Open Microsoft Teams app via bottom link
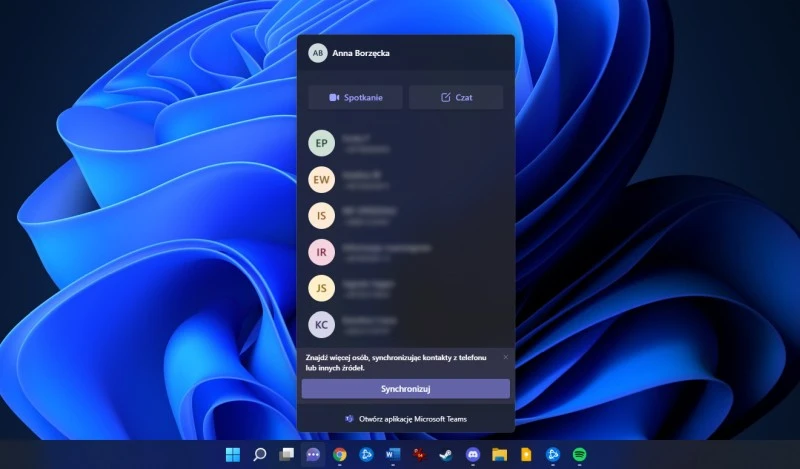This screenshot has height=469, width=800. point(405,419)
